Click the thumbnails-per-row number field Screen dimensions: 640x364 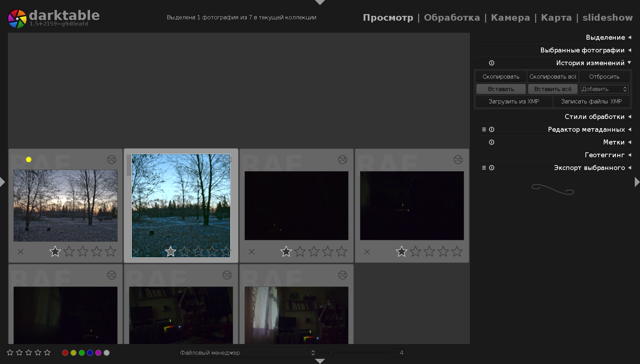coord(398,353)
